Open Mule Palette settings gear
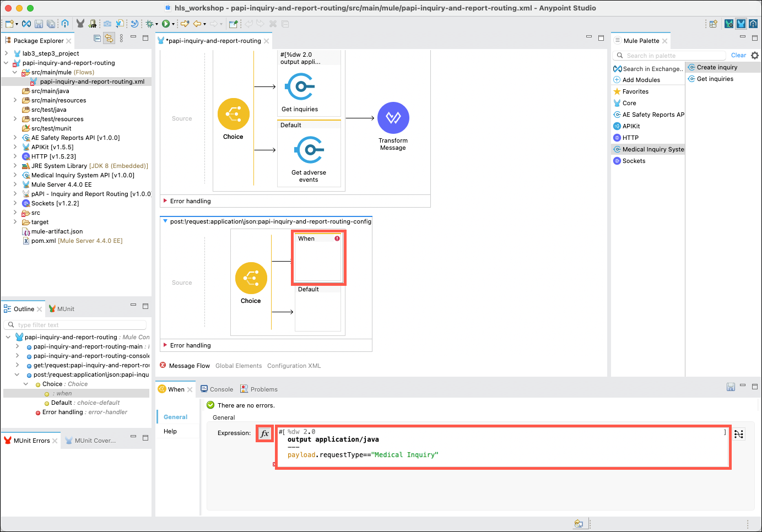The image size is (762, 532). 755,55
